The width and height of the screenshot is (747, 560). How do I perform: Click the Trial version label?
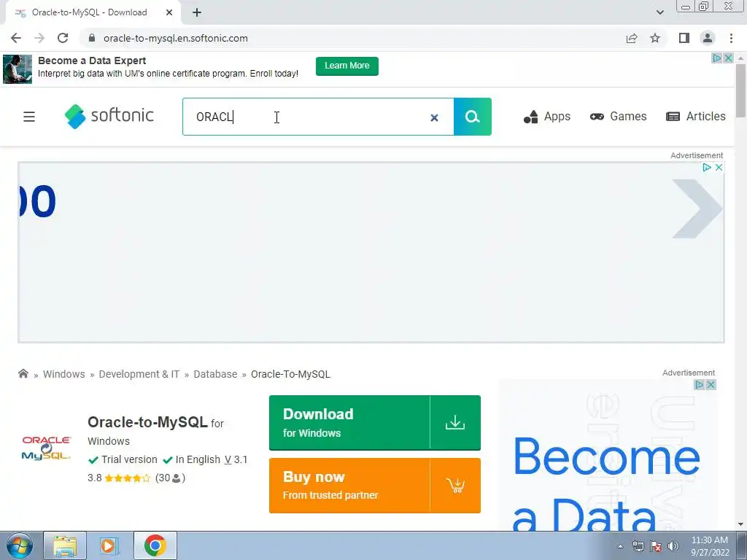pos(123,459)
